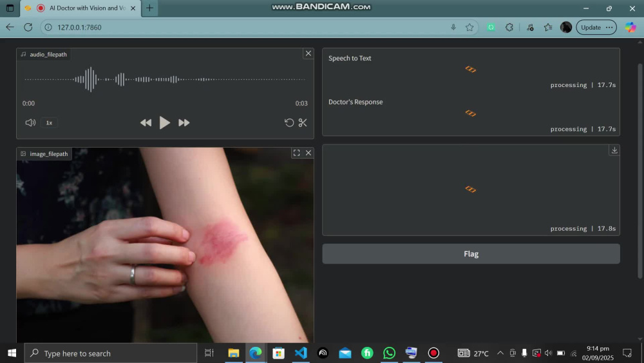Trim audio with the scissors icon

[303, 123]
